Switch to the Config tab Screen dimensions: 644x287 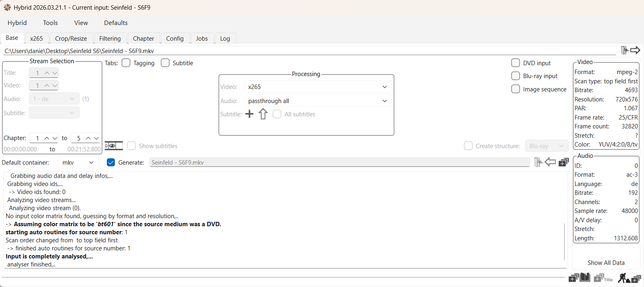click(175, 38)
